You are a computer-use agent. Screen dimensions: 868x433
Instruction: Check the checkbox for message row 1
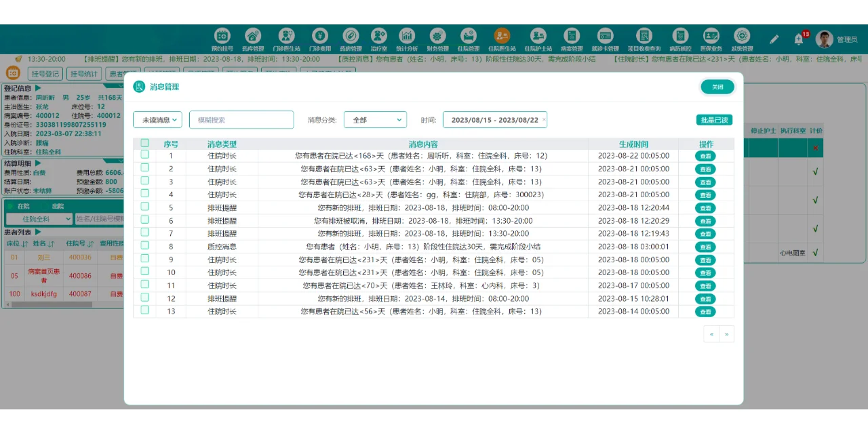pos(145,156)
